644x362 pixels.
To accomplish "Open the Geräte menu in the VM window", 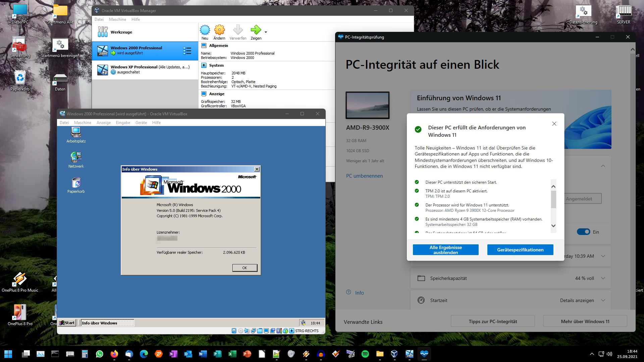I will (141, 123).
